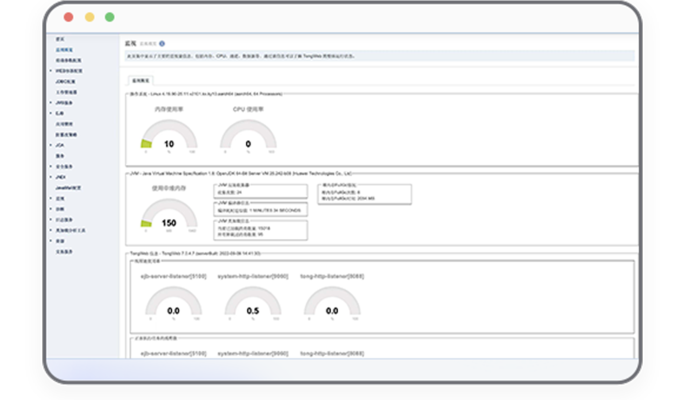Click the tong-http-listener[8088] gauge showing 0.0

tap(332, 303)
